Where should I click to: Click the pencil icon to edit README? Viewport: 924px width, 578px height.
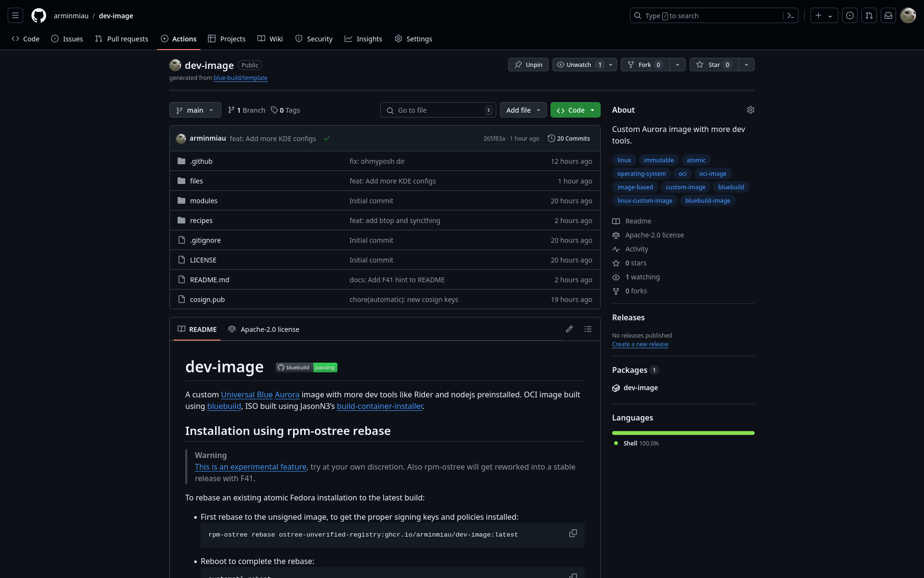(x=569, y=329)
